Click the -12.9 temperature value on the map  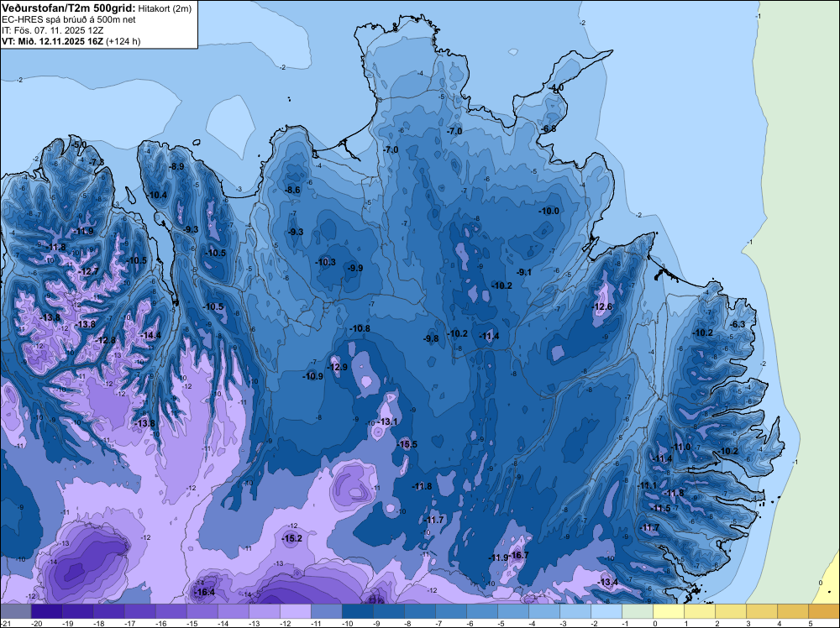click(338, 367)
